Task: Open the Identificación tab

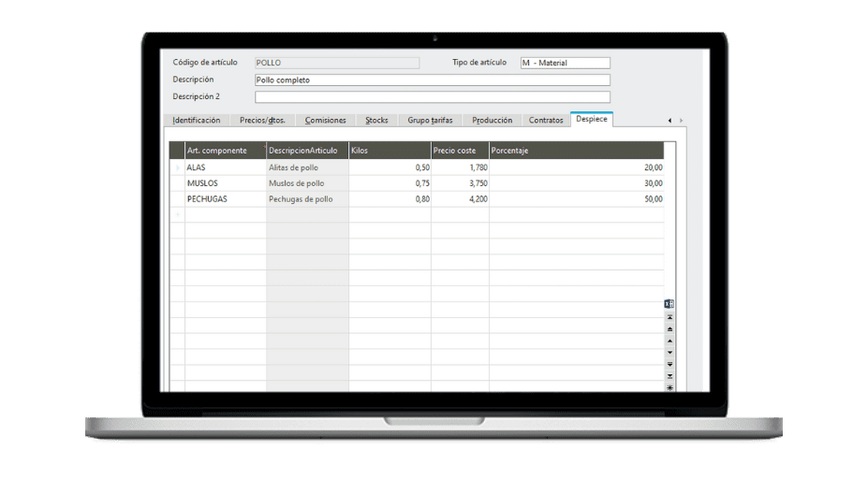Action: 196,120
